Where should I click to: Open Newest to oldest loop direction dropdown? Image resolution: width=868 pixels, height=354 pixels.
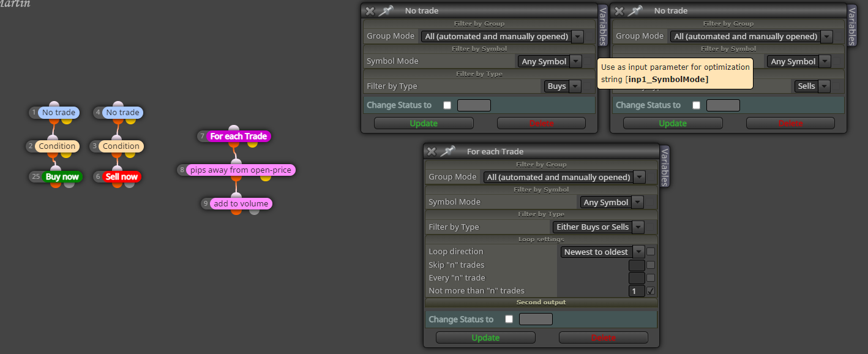(x=603, y=252)
